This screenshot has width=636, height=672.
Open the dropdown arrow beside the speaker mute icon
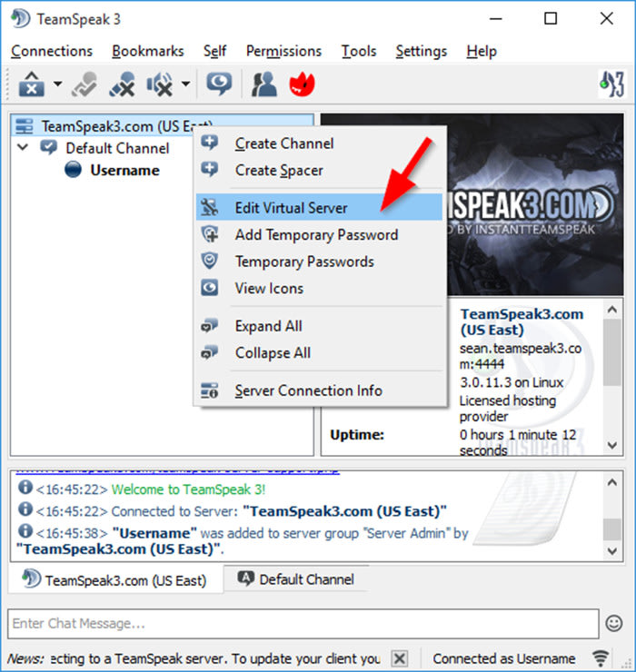click(x=185, y=84)
